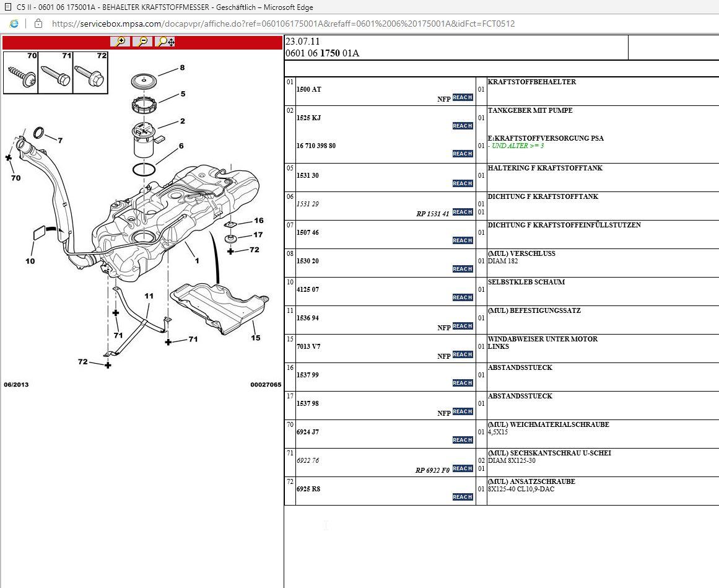Click the zoom in magnifier icon
Screen dimensions: 719x588
(x=121, y=42)
